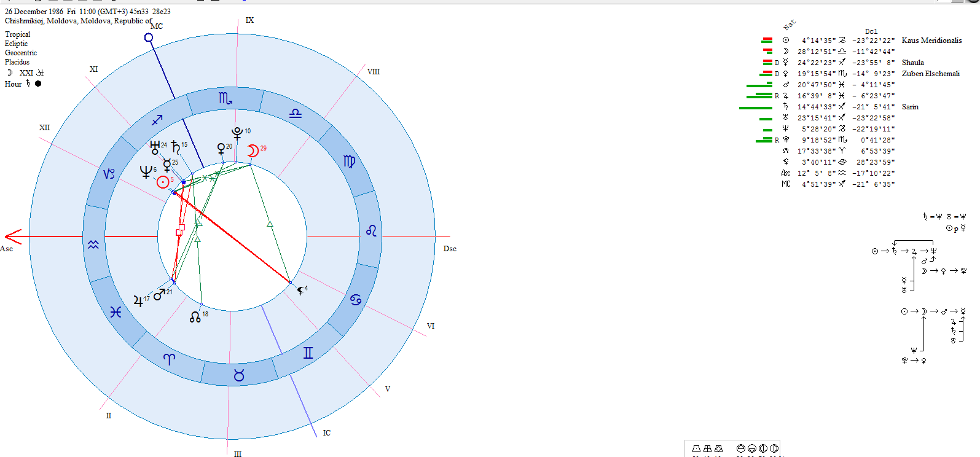Click the star name "Zuben Elschemali"
The height and width of the screenshot is (457, 980).
[930, 74]
